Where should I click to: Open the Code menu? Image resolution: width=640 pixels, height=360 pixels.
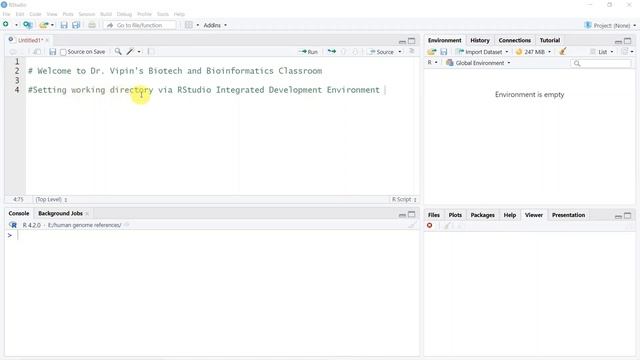pyautogui.click(x=36, y=14)
